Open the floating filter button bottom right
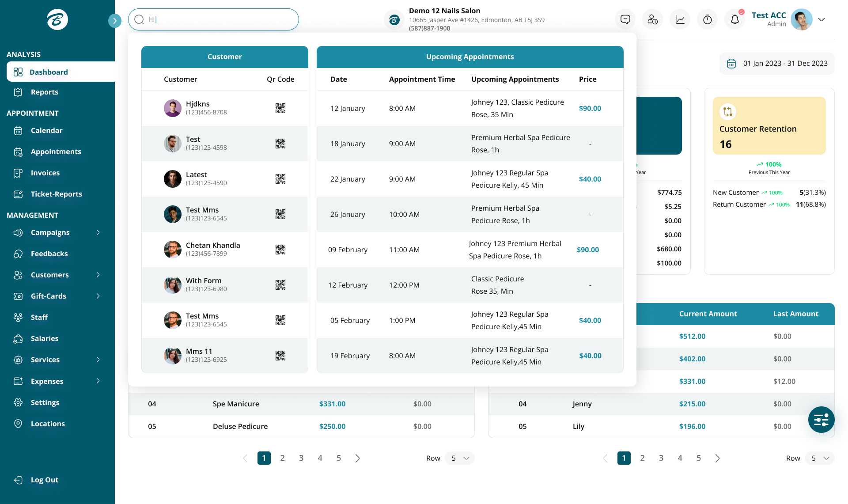 click(821, 420)
